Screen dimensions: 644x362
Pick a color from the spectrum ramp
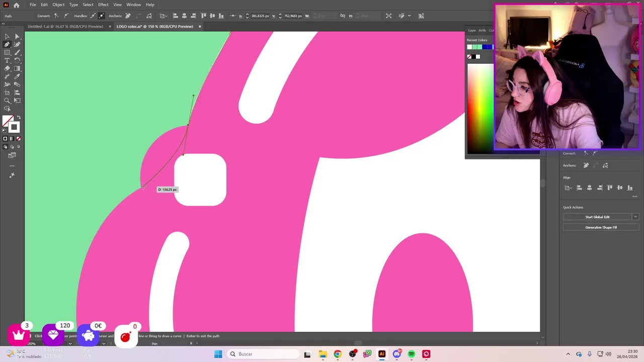(x=480, y=108)
